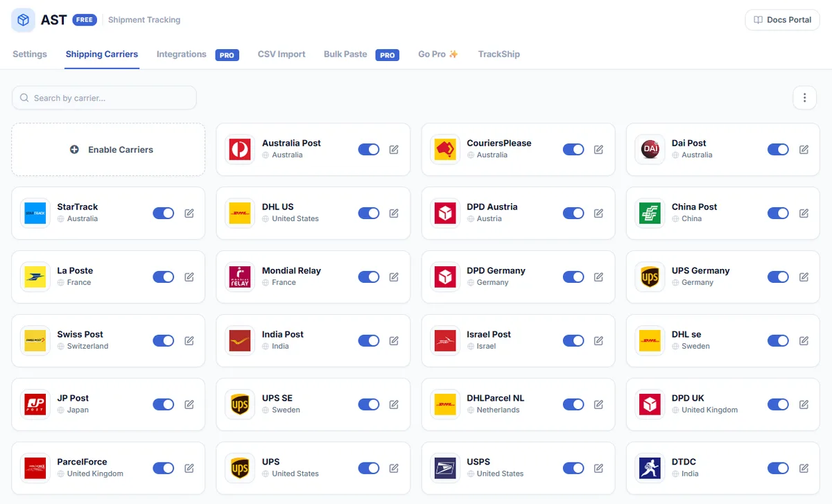Click the edit icon for UPS SE
Viewport: 832px width, 504px height.
coord(394,404)
